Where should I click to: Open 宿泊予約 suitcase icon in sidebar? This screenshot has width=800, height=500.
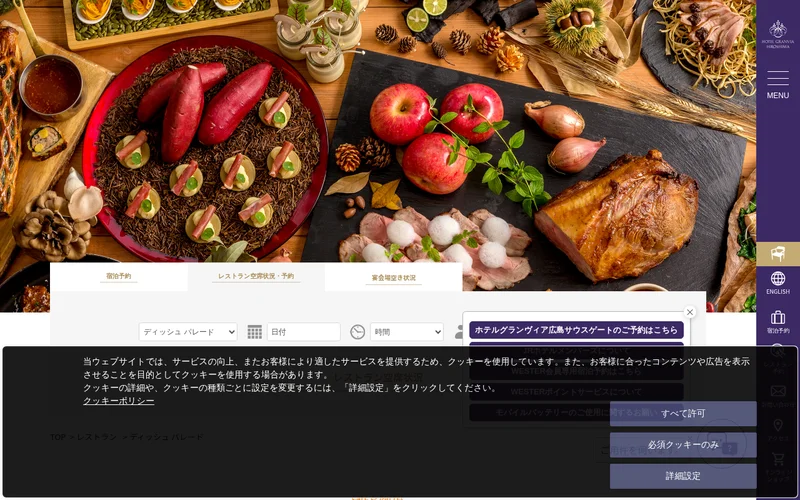click(x=778, y=322)
